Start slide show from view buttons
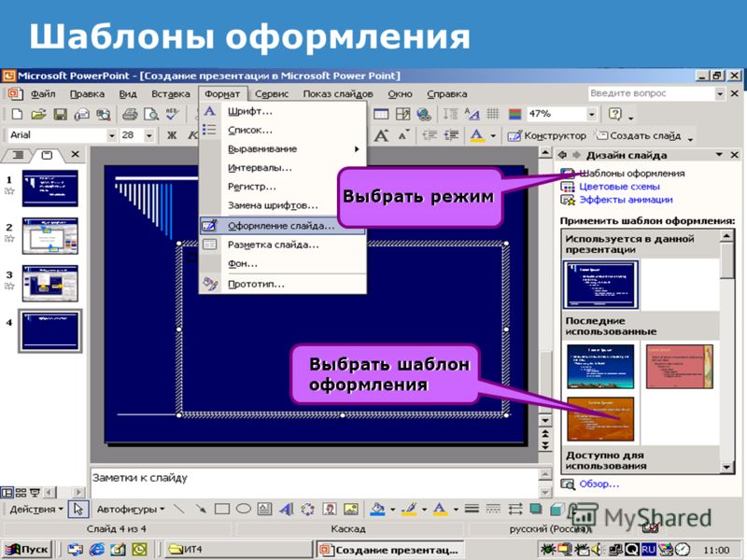Screen dimensions: 747x560 [35, 492]
